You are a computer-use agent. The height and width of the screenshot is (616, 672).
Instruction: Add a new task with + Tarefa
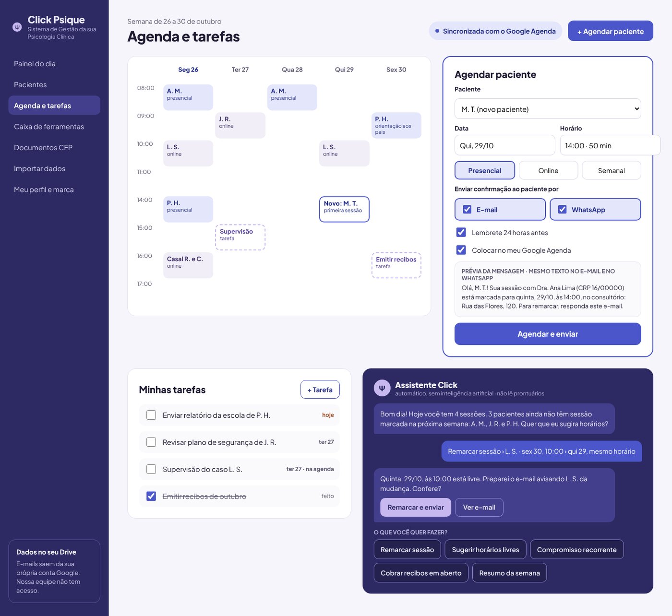point(320,390)
